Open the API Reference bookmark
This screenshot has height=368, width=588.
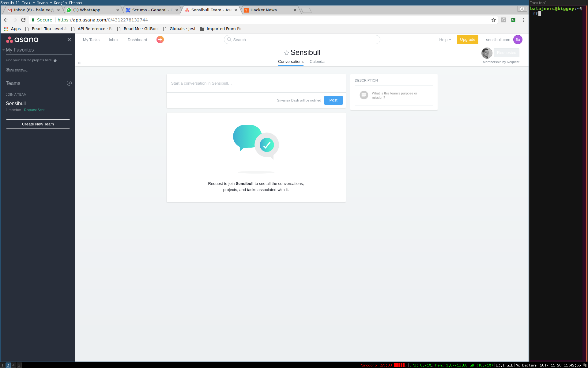click(92, 29)
